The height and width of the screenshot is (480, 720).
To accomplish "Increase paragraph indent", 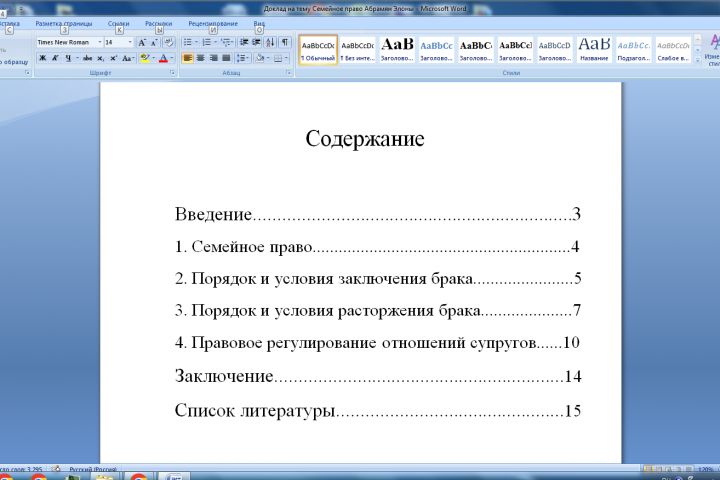I will [x=256, y=42].
